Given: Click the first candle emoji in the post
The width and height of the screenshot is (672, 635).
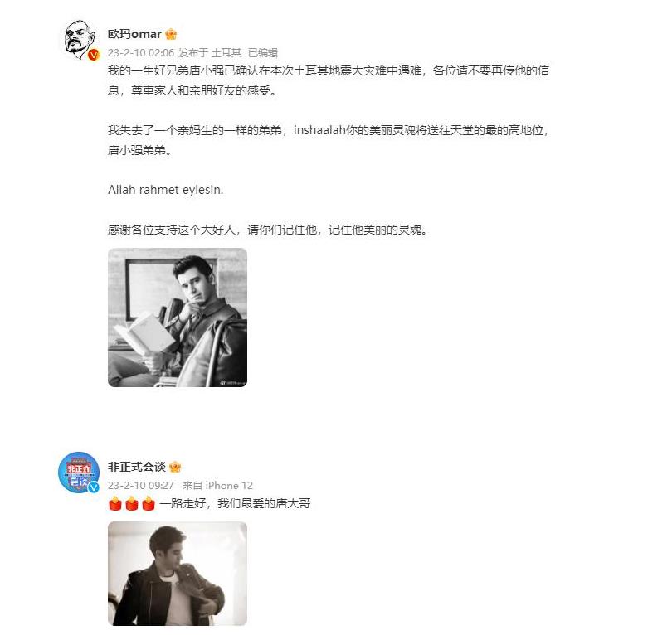Looking at the screenshot, I should [115, 503].
